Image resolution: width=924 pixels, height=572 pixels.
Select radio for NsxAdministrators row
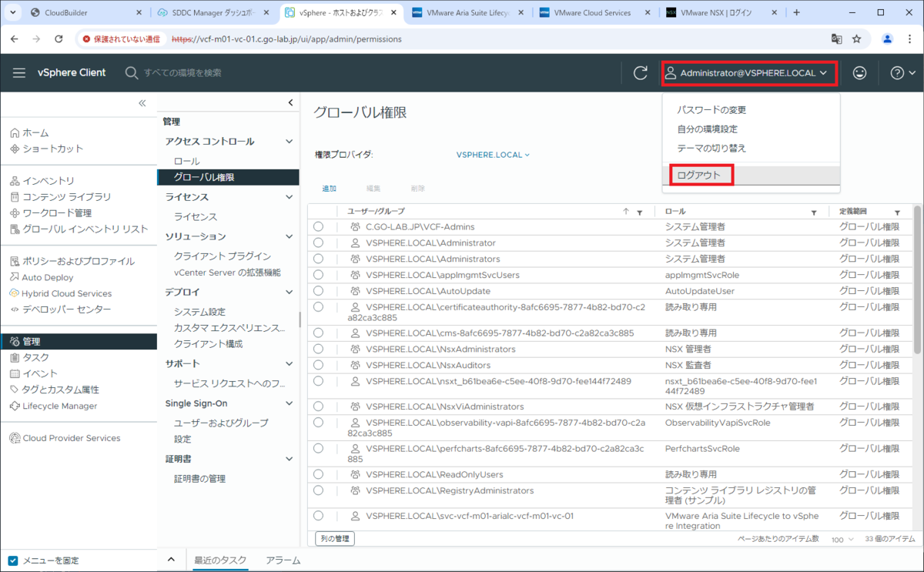tap(319, 349)
